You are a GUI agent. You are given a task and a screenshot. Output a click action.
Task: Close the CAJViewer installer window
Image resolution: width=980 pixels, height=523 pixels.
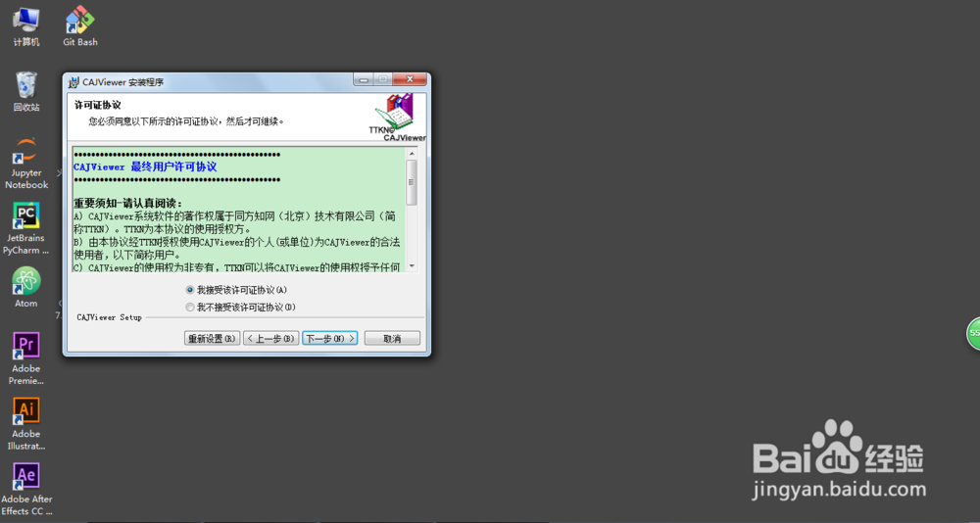click(x=410, y=79)
